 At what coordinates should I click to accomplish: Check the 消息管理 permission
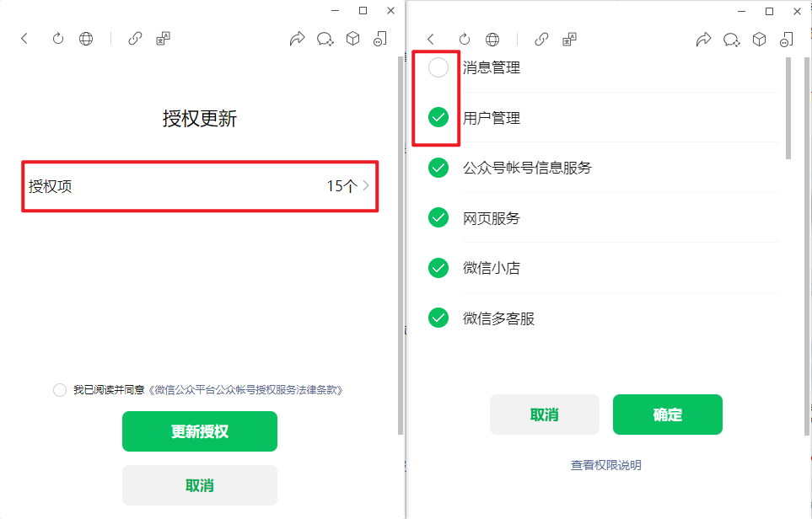[438, 67]
